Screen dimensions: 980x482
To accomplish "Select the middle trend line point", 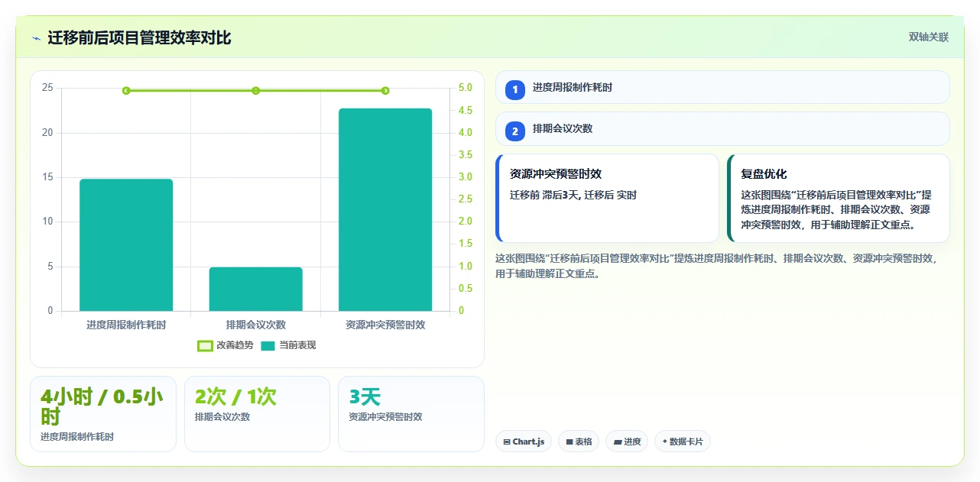I will coord(255,91).
